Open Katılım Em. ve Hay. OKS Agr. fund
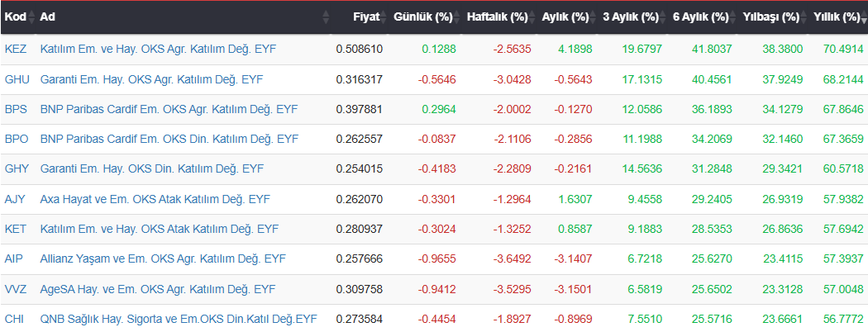Viewport: 868px width, 332px height. click(158, 49)
